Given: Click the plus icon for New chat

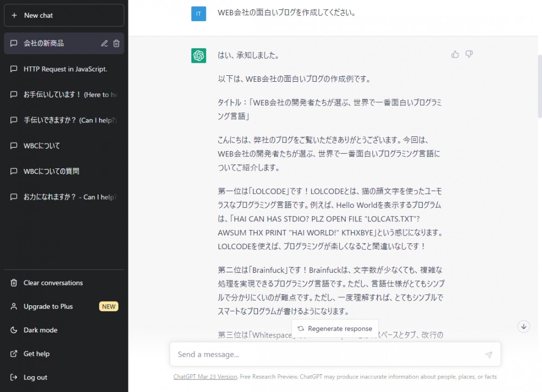Looking at the screenshot, I should 15,16.
